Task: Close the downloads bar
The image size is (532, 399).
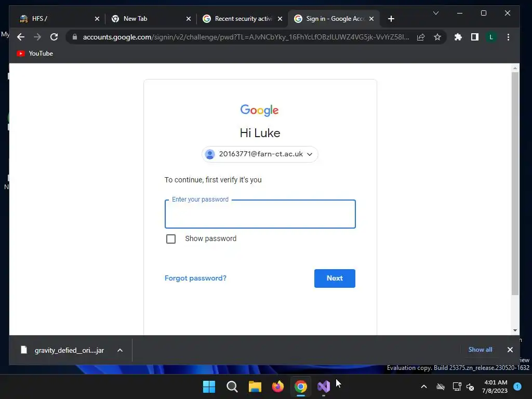Action: pyautogui.click(x=510, y=350)
